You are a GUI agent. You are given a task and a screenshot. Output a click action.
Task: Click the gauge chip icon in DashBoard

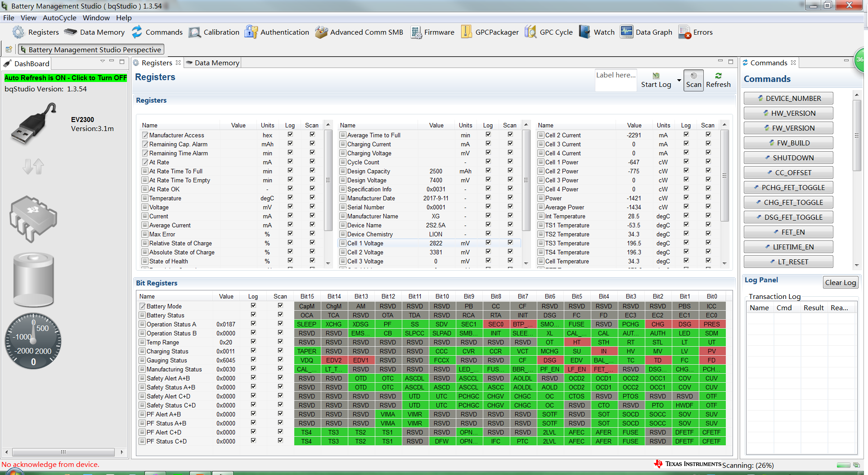[x=33, y=219]
